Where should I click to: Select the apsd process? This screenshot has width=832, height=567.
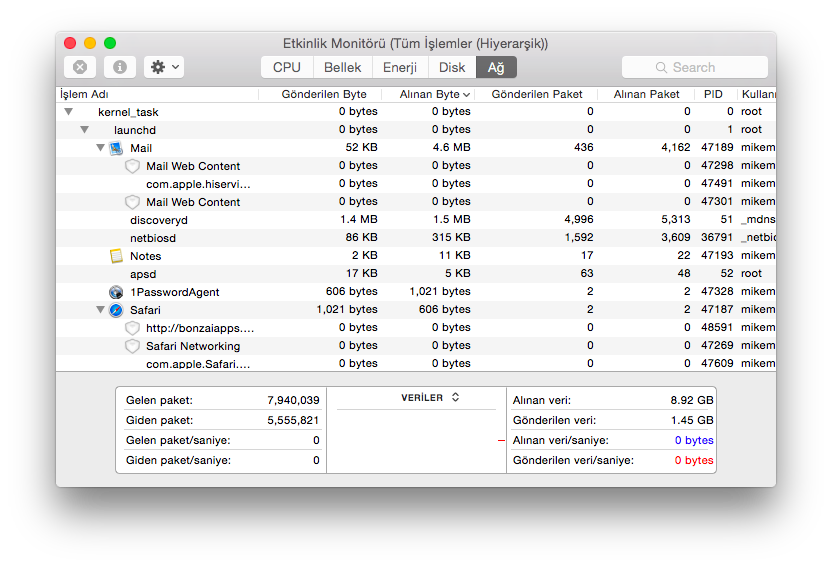415,274
